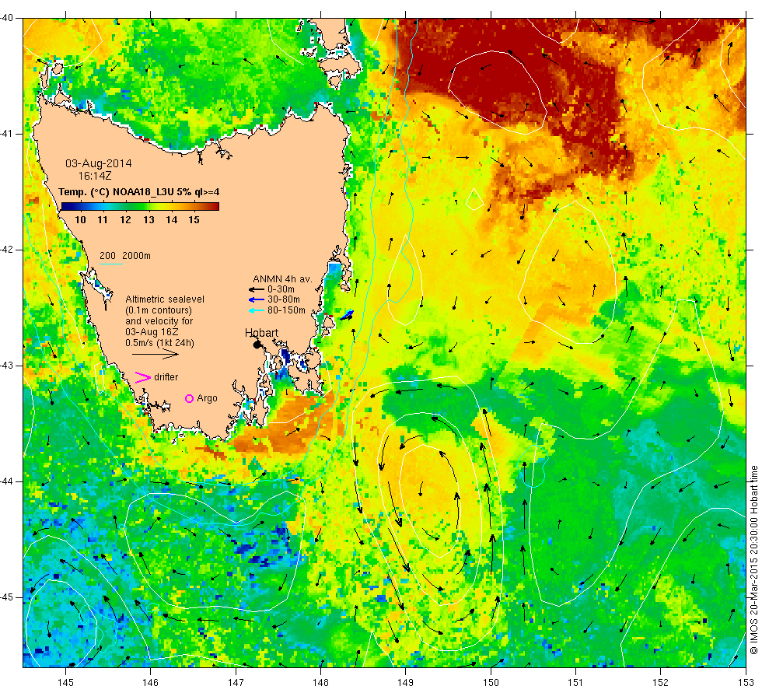Click the '200 2000m' bathymetry label
Image resolution: width=762 pixels, height=700 pixels.
tap(125, 256)
